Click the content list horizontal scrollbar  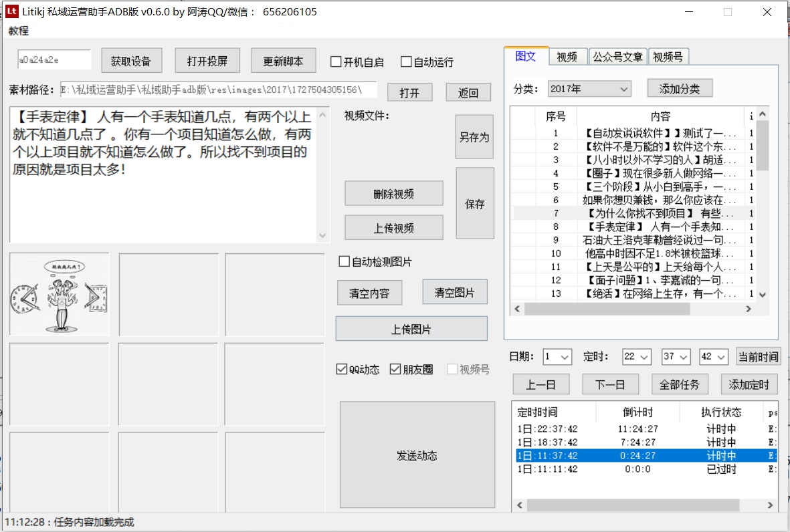tap(606, 309)
